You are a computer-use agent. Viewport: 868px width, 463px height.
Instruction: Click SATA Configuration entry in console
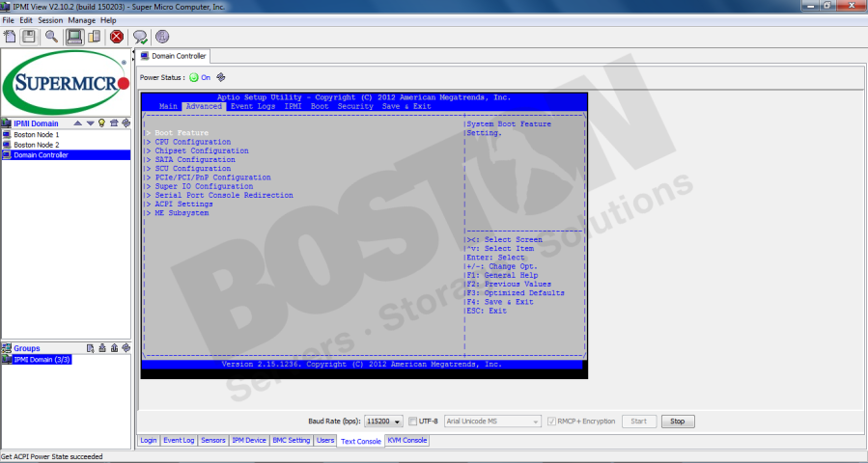coord(195,159)
